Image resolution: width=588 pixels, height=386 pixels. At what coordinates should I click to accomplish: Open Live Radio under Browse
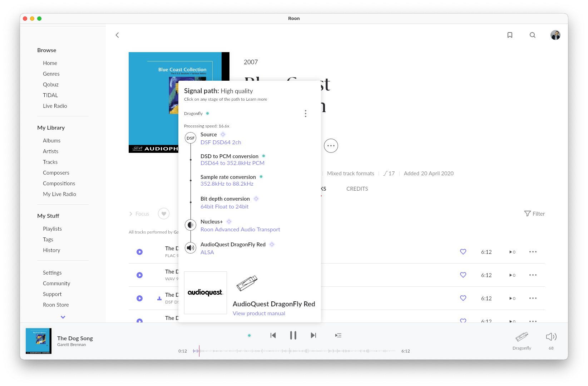point(55,106)
